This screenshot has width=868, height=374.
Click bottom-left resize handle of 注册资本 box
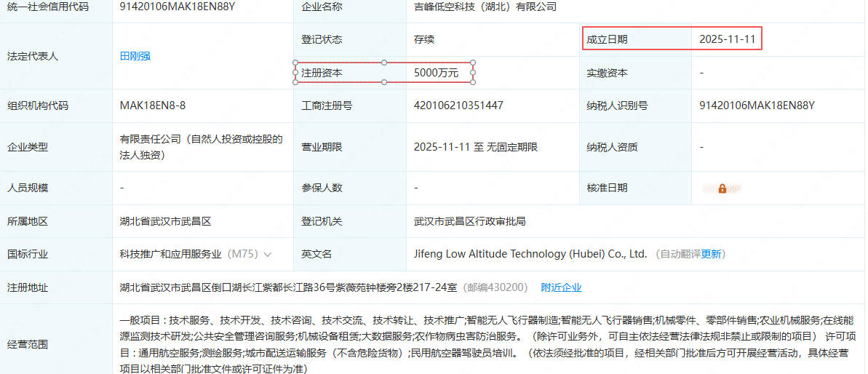click(x=295, y=82)
